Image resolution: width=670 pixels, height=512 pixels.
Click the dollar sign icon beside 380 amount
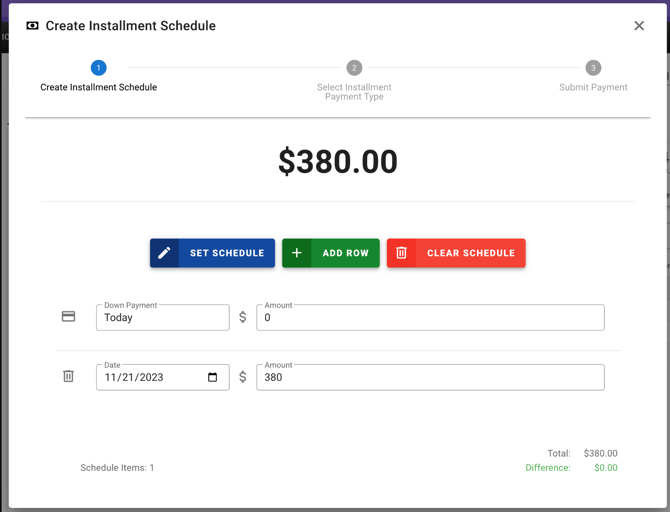243,377
